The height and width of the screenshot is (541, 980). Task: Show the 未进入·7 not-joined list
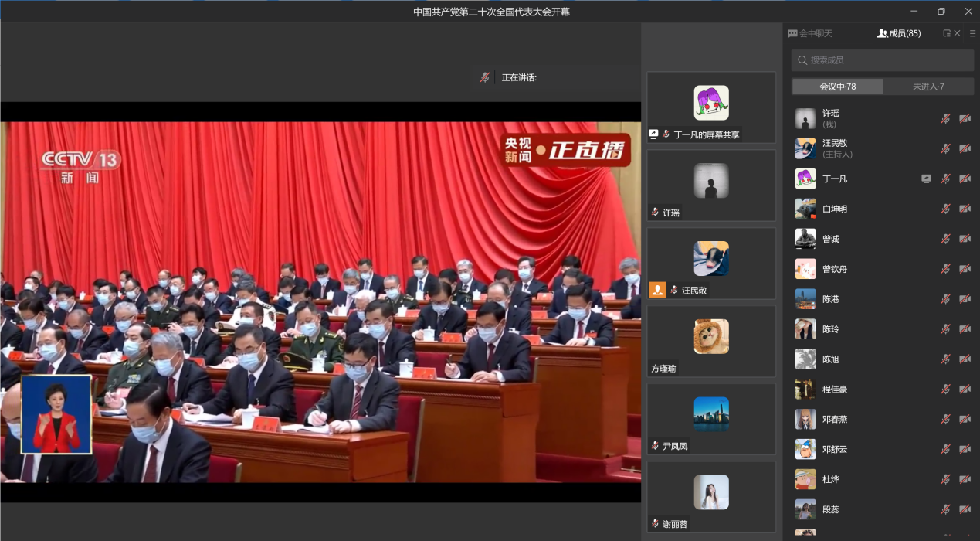point(928,87)
